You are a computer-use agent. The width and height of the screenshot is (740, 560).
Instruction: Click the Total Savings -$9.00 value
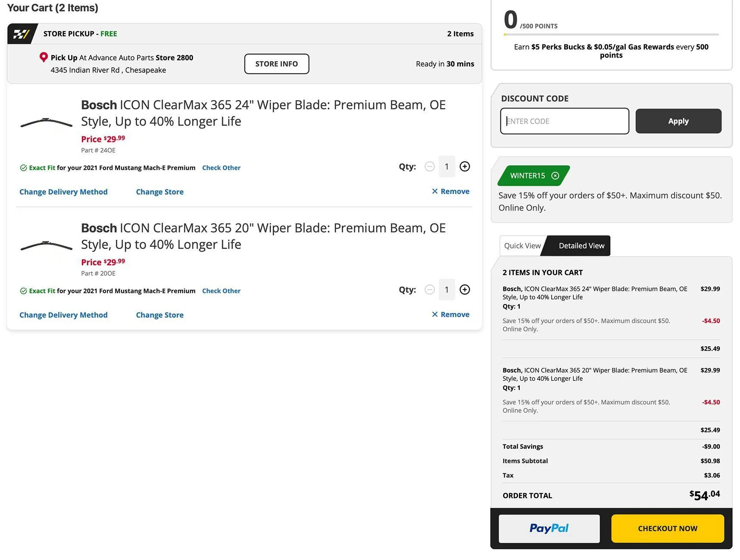[x=711, y=446]
